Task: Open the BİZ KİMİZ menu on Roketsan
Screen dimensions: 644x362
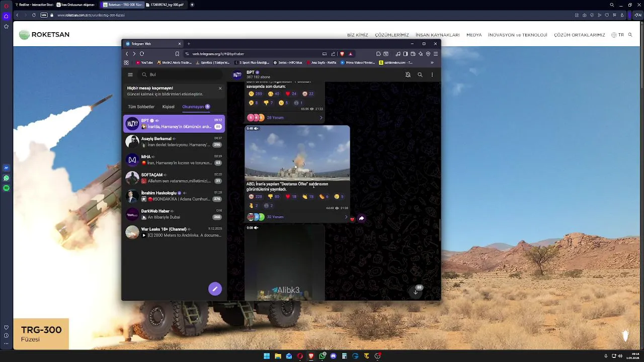Action: pyautogui.click(x=358, y=35)
